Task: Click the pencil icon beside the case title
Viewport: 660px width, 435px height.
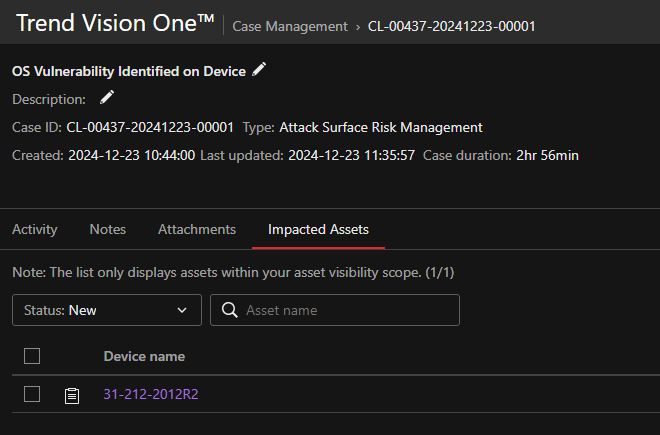Action: coord(260,69)
